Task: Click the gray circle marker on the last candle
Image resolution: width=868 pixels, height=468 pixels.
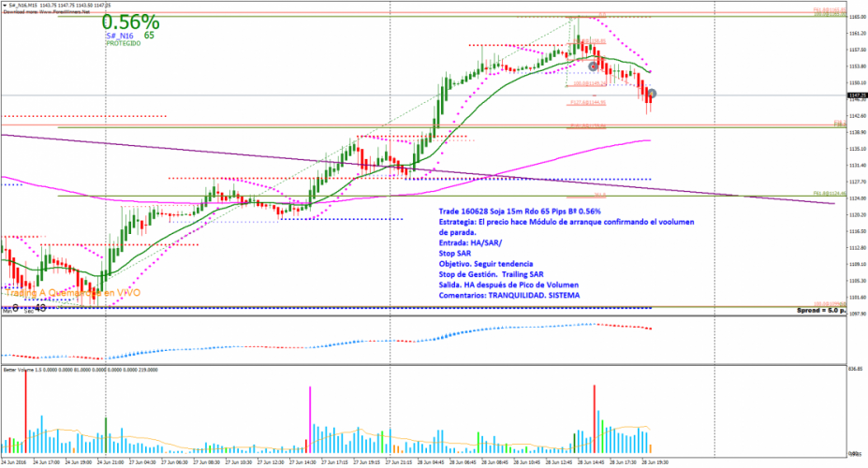Action: pos(653,94)
